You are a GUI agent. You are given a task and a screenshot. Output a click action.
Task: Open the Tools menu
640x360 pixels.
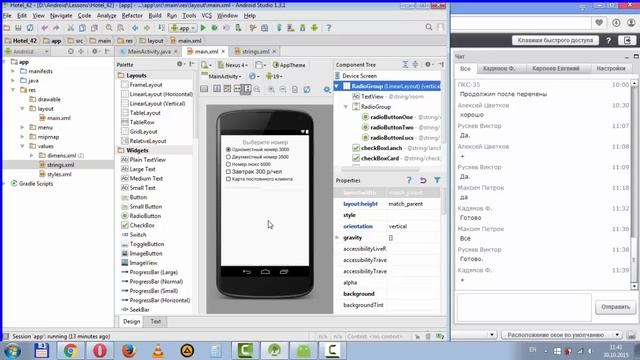tap(189, 16)
